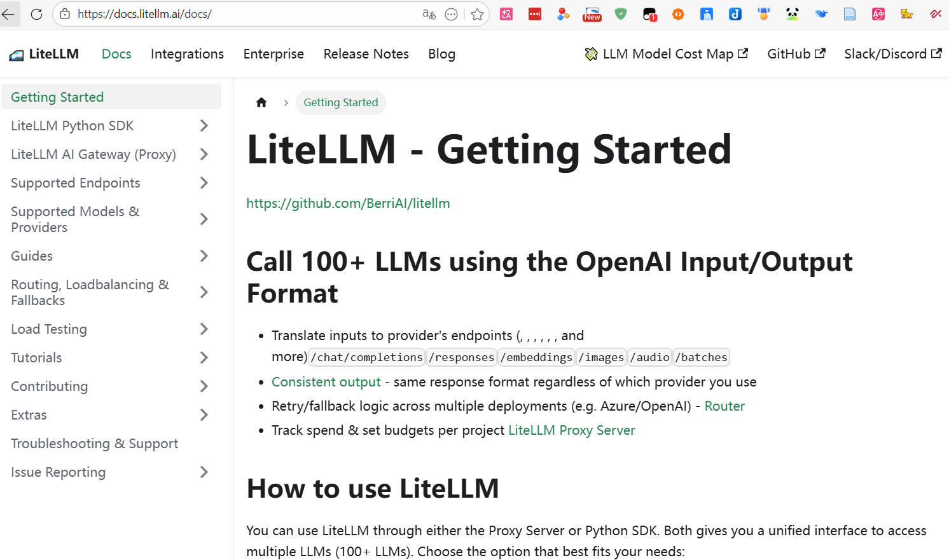
Task: Click the /chat/completions code tag
Action: (x=367, y=357)
